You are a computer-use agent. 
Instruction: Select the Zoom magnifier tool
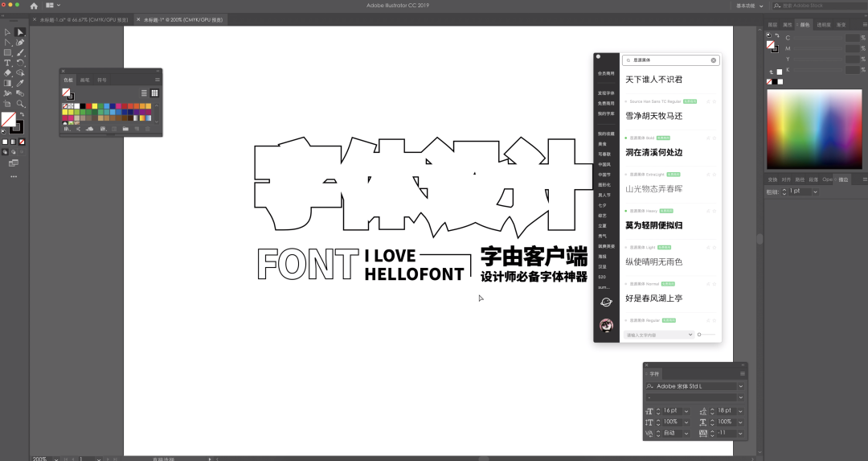[20, 104]
